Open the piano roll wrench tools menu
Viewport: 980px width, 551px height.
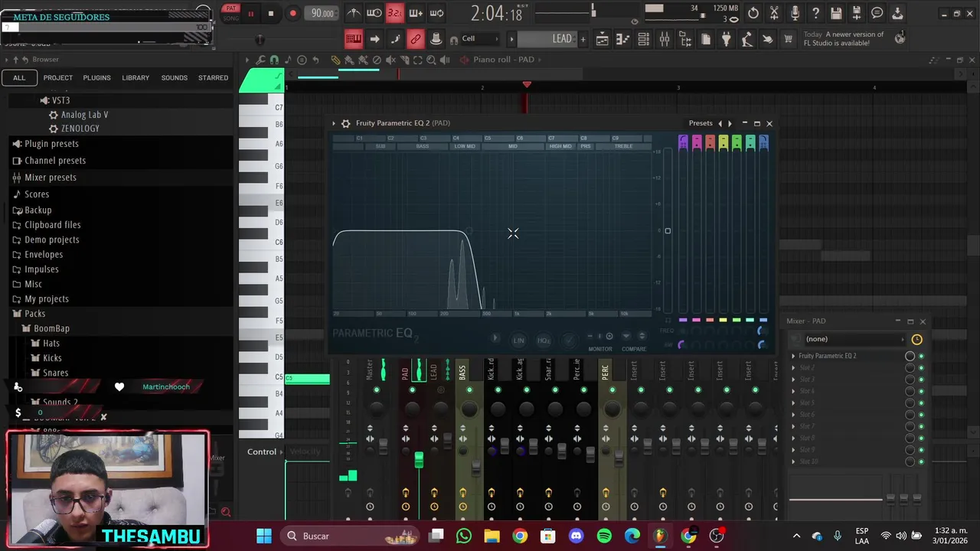(x=261, y=60)
